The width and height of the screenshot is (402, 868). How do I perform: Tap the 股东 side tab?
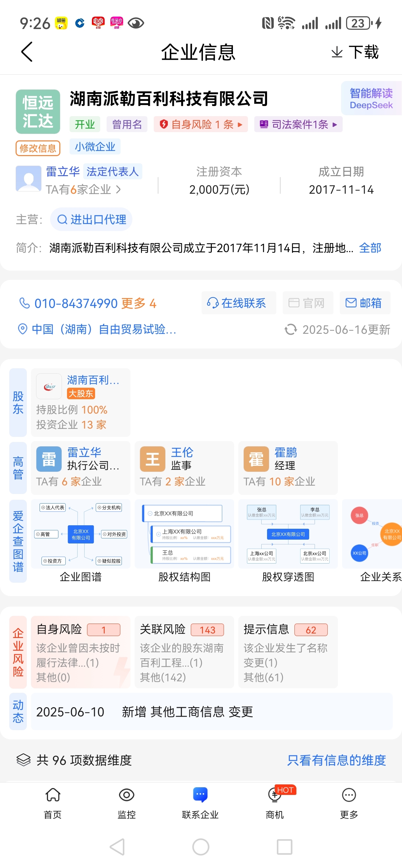click(x=18, y=402)
